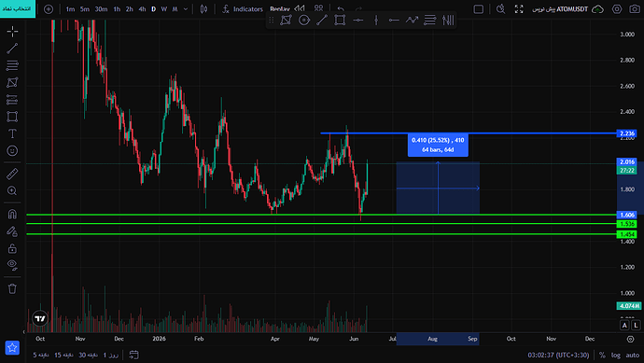Viewport: 644px width, 363px height.
Task: Select the Fib retracement in favorites bar
Action: click(x=429, y=20)
